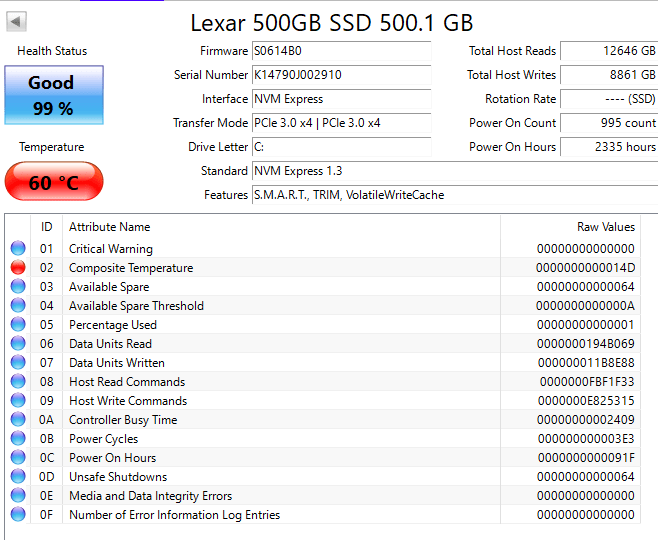Select the Media and Data Integrity Errors orb
This screenshot has width=658, height=540.
point(18,495)
